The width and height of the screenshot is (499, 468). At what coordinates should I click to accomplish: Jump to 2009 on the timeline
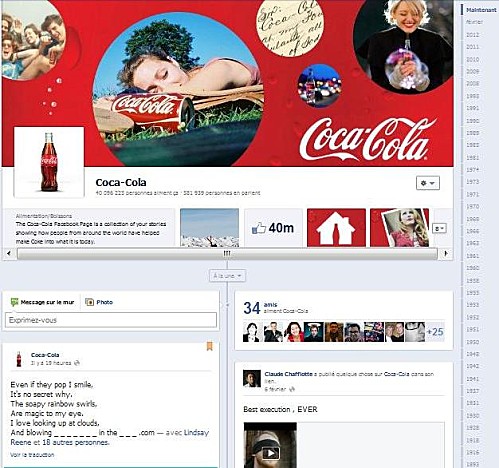[x=472, y=71]
